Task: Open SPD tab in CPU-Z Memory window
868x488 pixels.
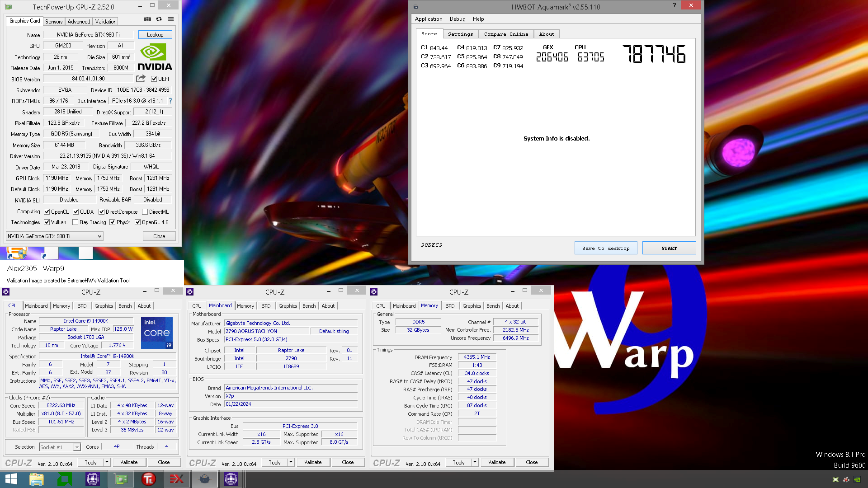Action: pyautogui.click(x=450, y=306)
